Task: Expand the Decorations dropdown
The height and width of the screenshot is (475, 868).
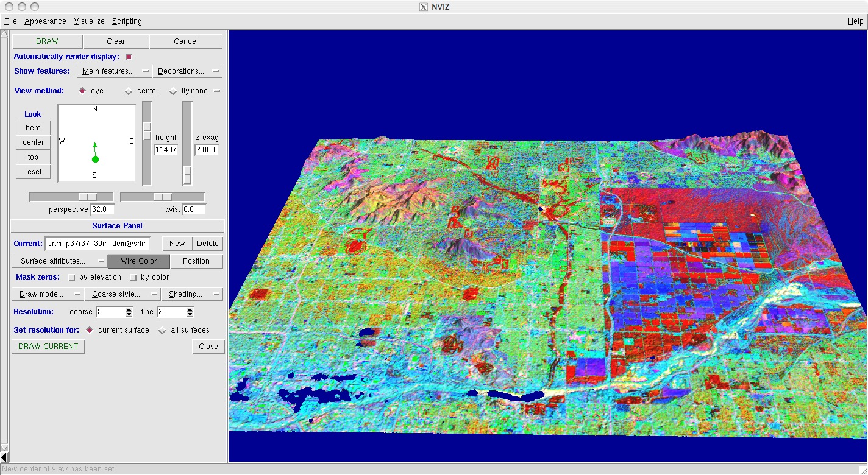Action: click(x=187, y=71)
